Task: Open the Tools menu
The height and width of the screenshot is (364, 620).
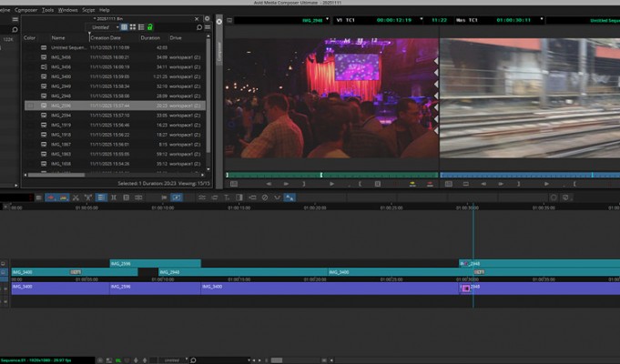Action: 47,9
